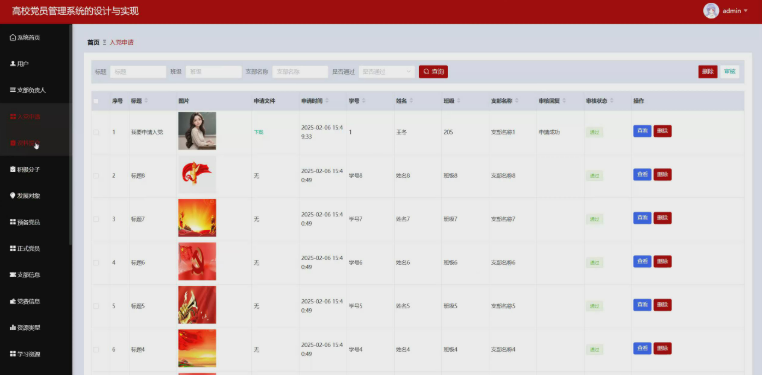Click red 删除 button in row 标题6
The width and height of the screenshot is (762, 375).
[662, 261]
